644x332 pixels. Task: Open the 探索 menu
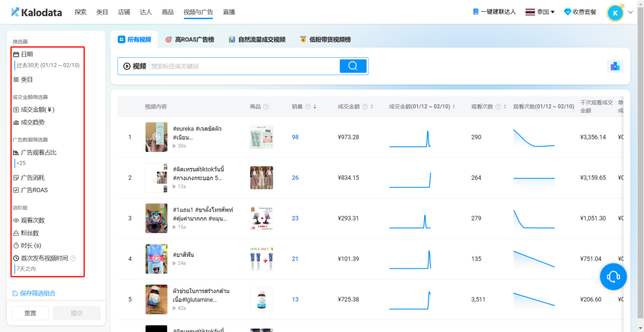coord(80,13)
